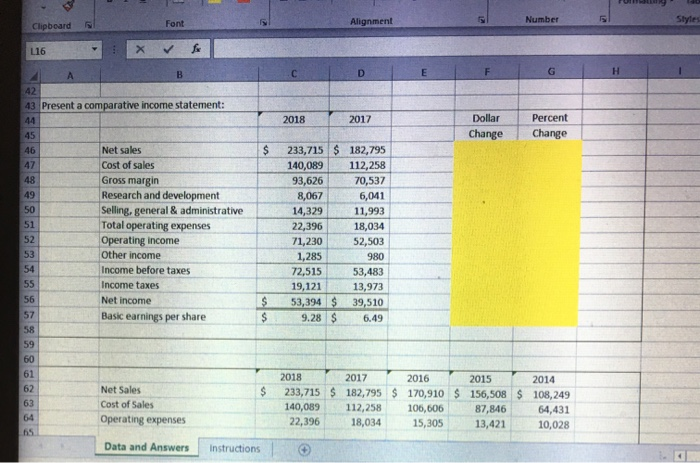Switch to the Instructions sheet tab
Screen dimensions: 700x463
[235, 448]
